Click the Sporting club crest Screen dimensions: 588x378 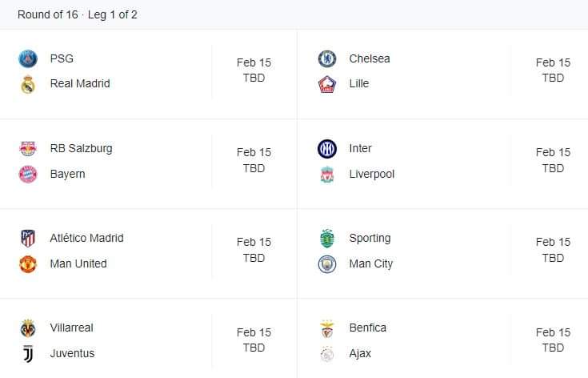click(x=327, y=238)
